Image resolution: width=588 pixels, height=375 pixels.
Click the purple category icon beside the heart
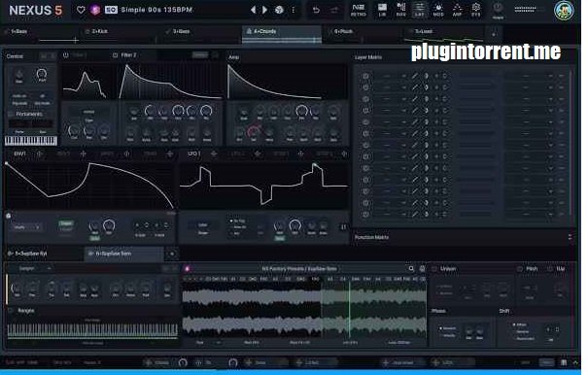(x=95, y=10)
